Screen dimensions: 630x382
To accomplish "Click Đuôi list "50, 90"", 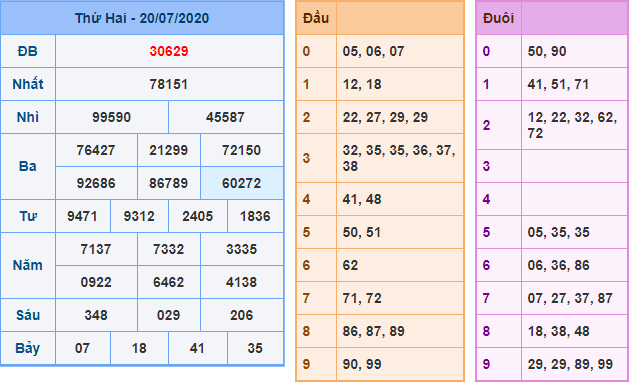I will pos(547,51).
